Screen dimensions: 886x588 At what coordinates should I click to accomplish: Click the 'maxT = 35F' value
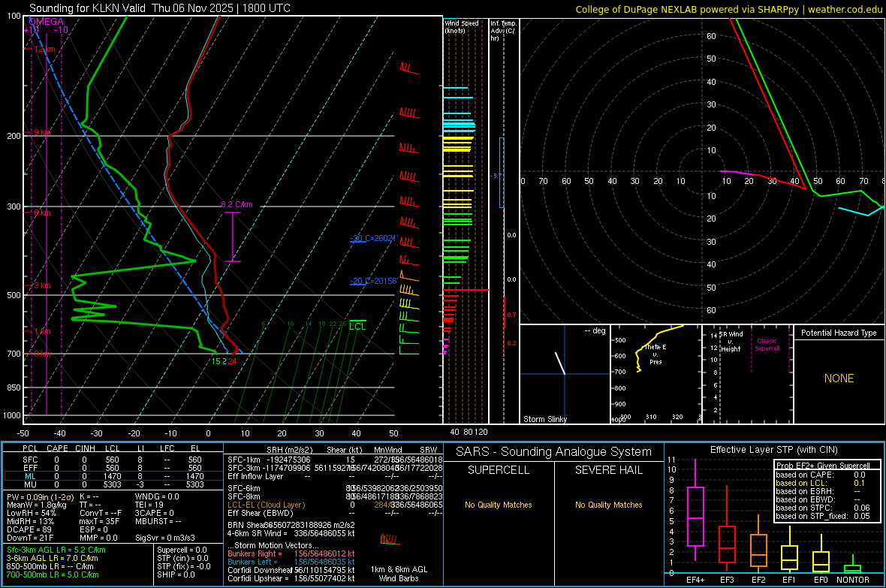pyautogui.click(x=99, y=521)
